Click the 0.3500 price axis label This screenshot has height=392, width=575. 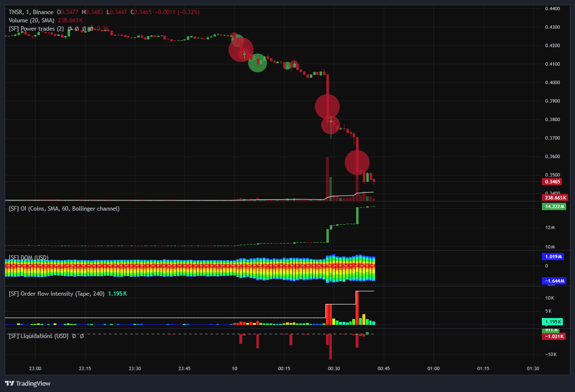point(552,175)
